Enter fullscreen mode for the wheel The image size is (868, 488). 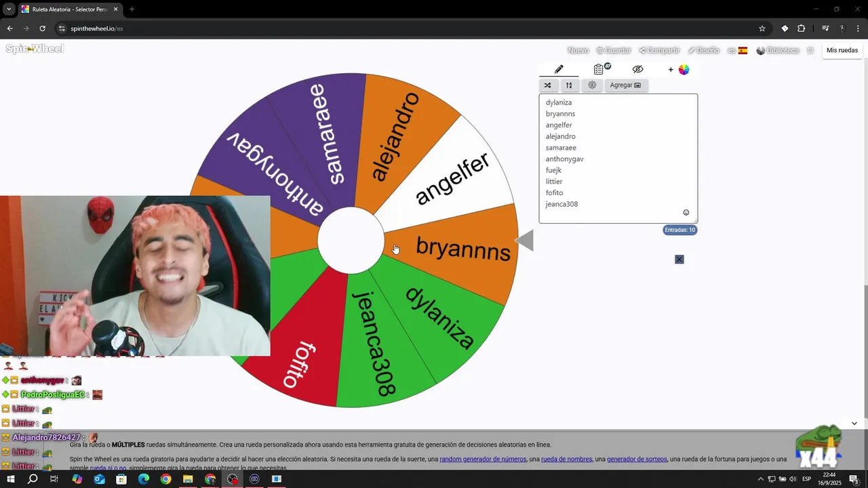(810, 50)
